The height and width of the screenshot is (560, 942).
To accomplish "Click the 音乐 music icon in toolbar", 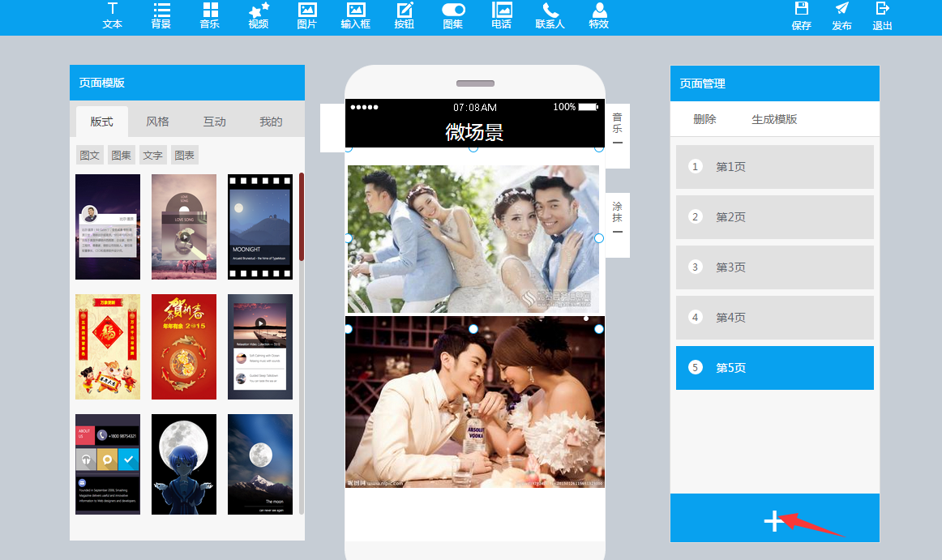I will [x=210, y=15].
